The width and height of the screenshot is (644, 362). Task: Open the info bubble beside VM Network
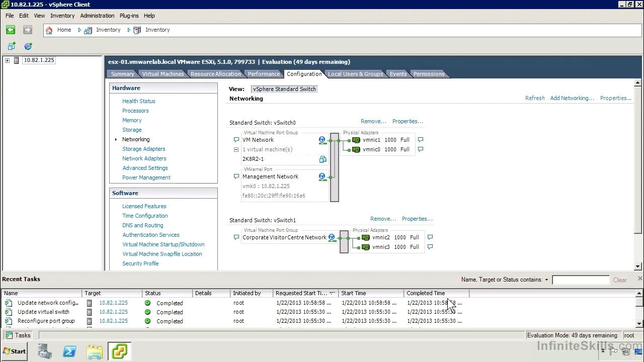click(236, 140)
